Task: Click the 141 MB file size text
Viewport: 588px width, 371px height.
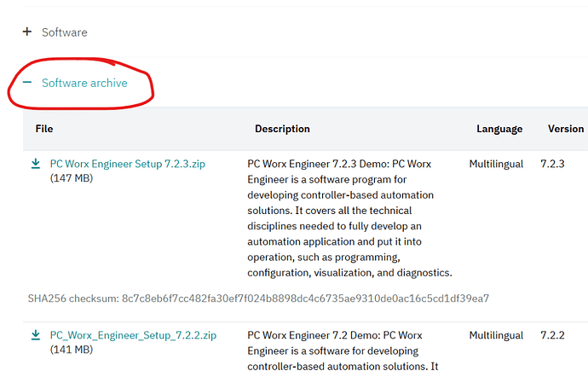Action: point(72,350)
